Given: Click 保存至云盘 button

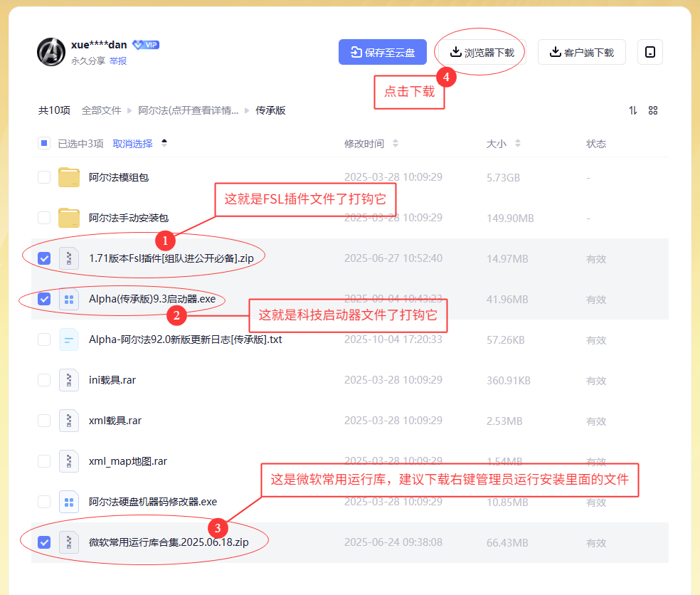Looking at the screenshot, I should point(383,52).
